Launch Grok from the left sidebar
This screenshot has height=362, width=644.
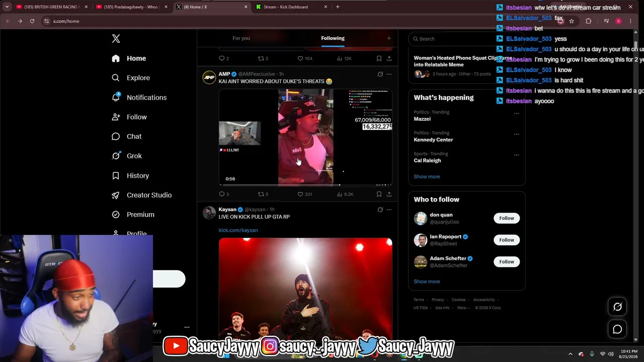[127, 156]
